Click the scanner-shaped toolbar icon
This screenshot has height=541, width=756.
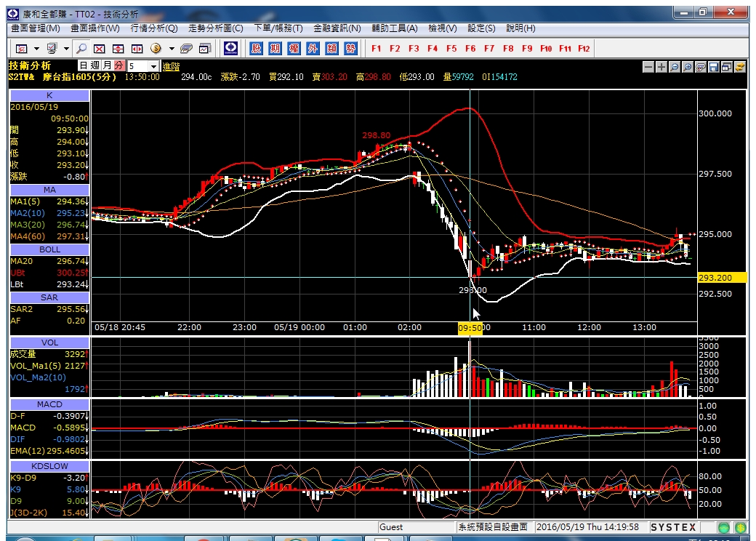tap(187, 48)
